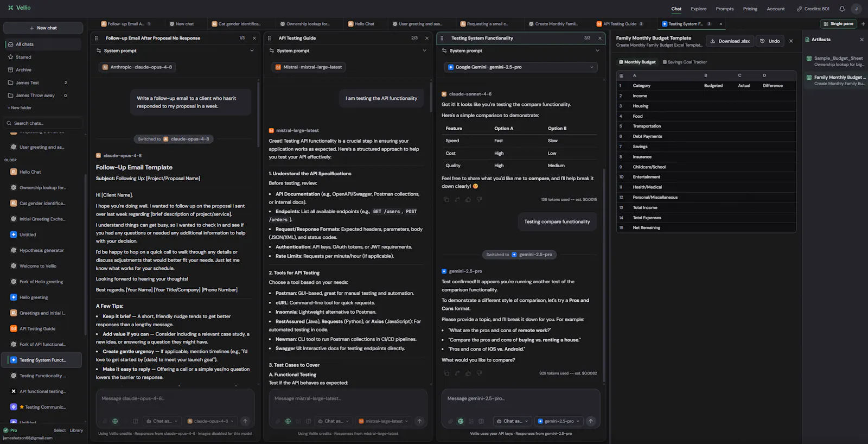Thumbs up the gemini-2.5-pro response
Image resolution: width=868 pixels, height=444 pixels.
(x=468, y=373)
